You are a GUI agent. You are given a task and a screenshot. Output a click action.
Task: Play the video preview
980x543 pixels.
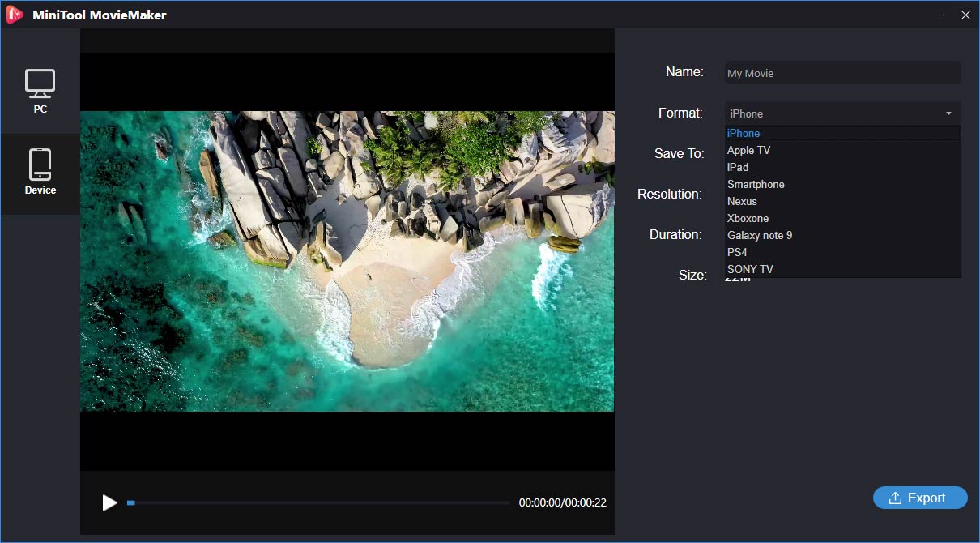click(x=109, y=502)
